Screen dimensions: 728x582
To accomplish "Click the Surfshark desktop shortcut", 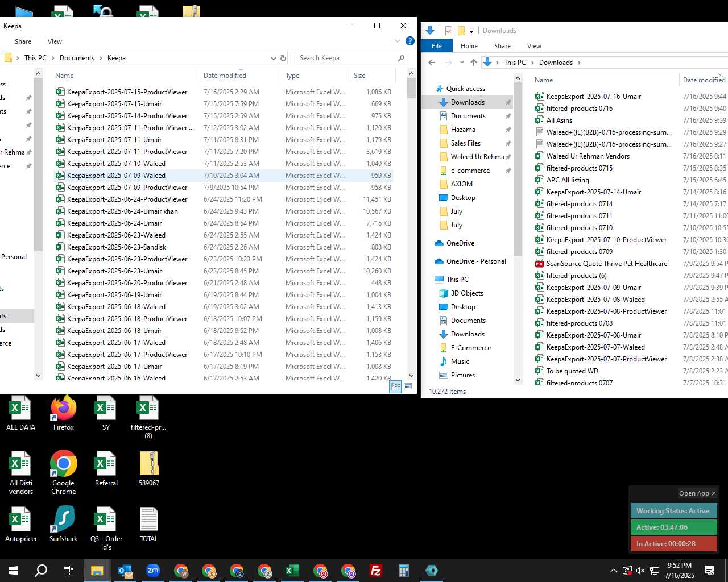I will coord(63,525).
